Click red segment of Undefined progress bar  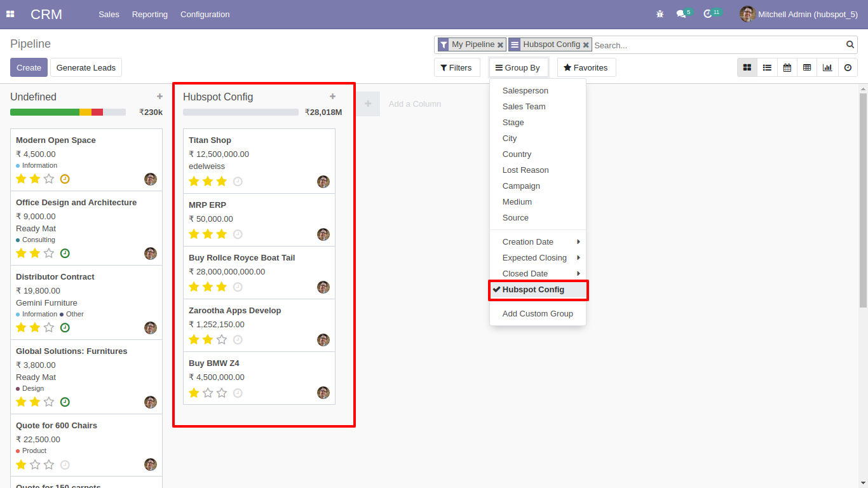tap(97, 112)
